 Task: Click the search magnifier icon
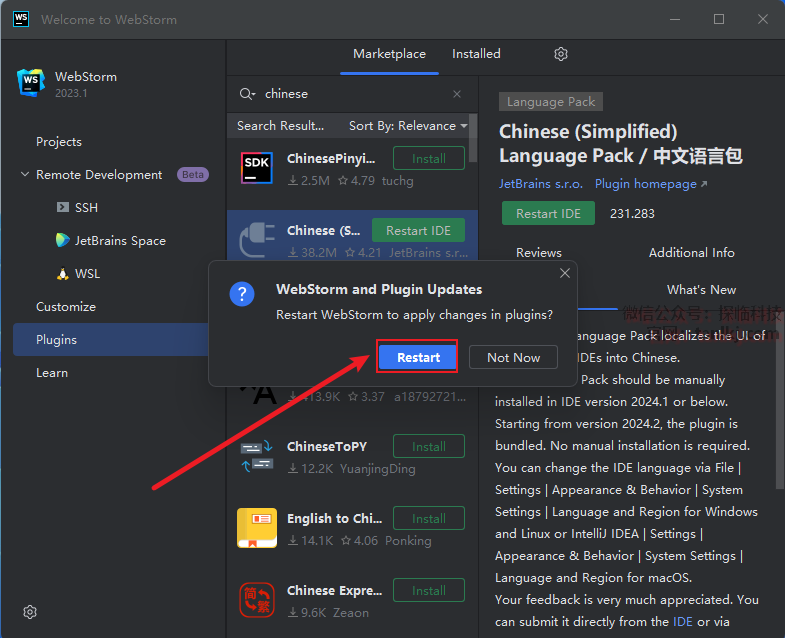tap(245, 94)
